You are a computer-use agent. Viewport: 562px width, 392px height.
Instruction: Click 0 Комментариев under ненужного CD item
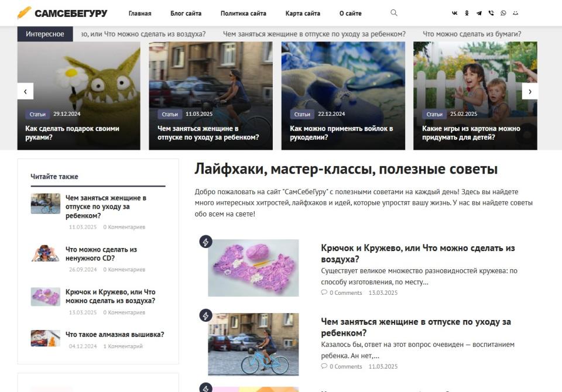coord(124,270)
